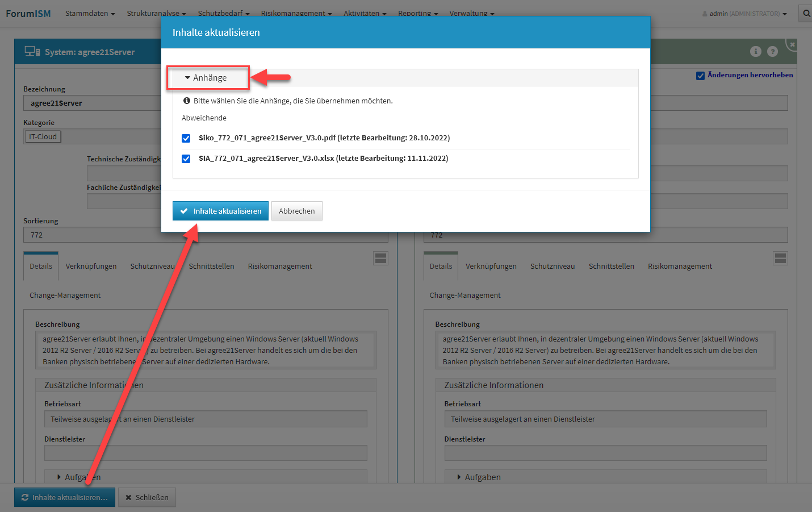Open the Risikomanagement tab in the right panel
812x512 pixels.
(x=680, y=266)
